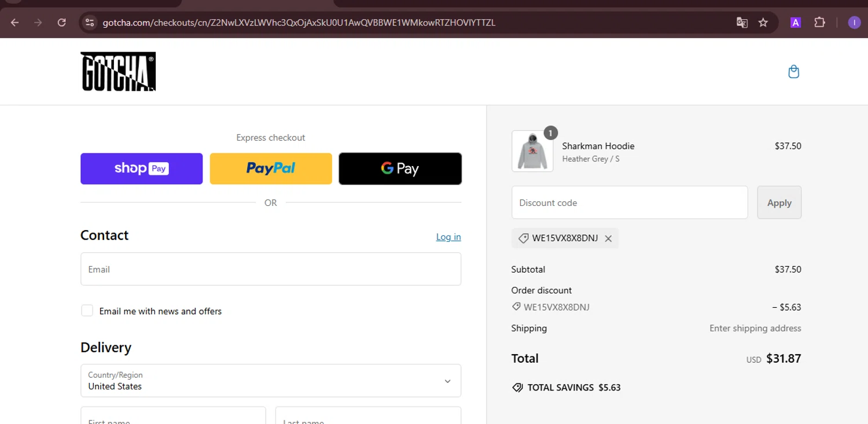
Task: Reload the checkout page
Action: [61, 23]
